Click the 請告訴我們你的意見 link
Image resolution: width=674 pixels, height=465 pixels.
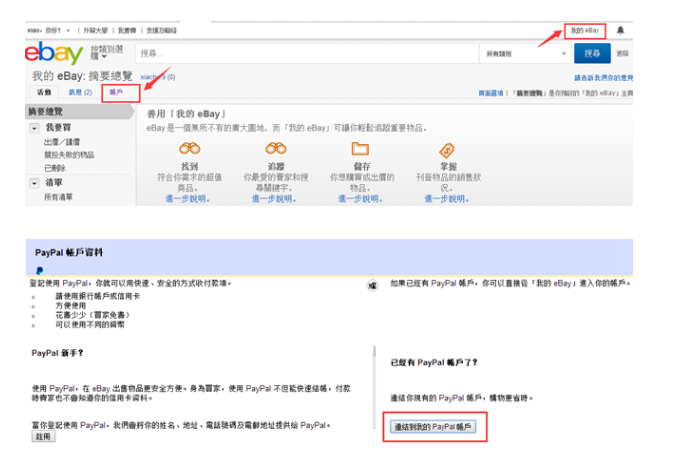(x=604, y=78)
